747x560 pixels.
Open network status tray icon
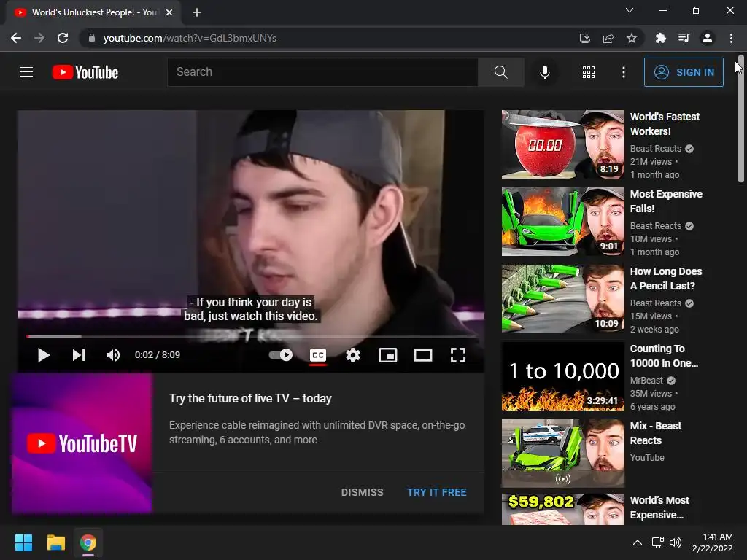tap(658, 542)
